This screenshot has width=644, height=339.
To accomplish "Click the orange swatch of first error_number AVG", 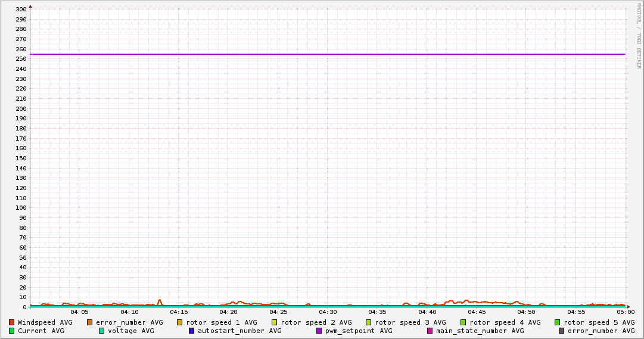I will (x=89, y=322).
